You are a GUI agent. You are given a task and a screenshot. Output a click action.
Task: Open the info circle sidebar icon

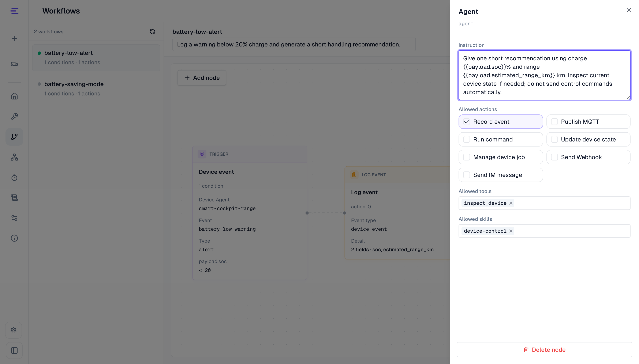pyautogui.click(x=14, y=238)
